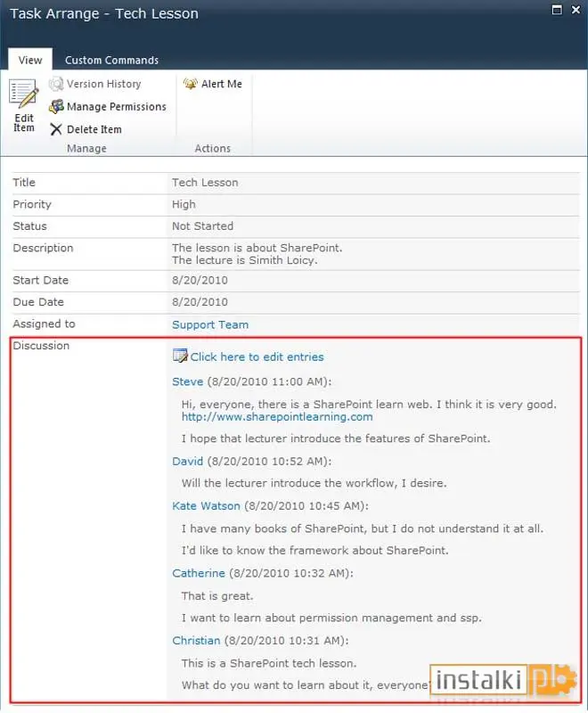The height and width of the screenshot is (713, 588).
Task: Click the Due Date value 8/20/2010
Action: pos(200,302)
